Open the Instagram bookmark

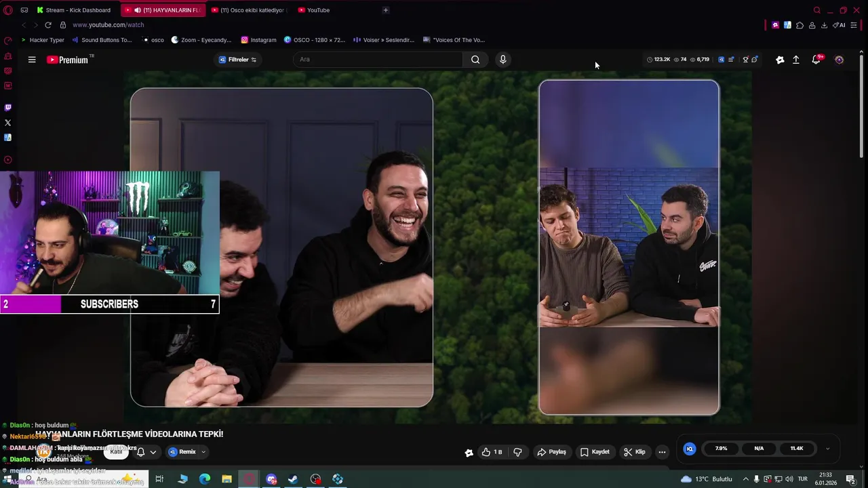[x=258, y=40]
